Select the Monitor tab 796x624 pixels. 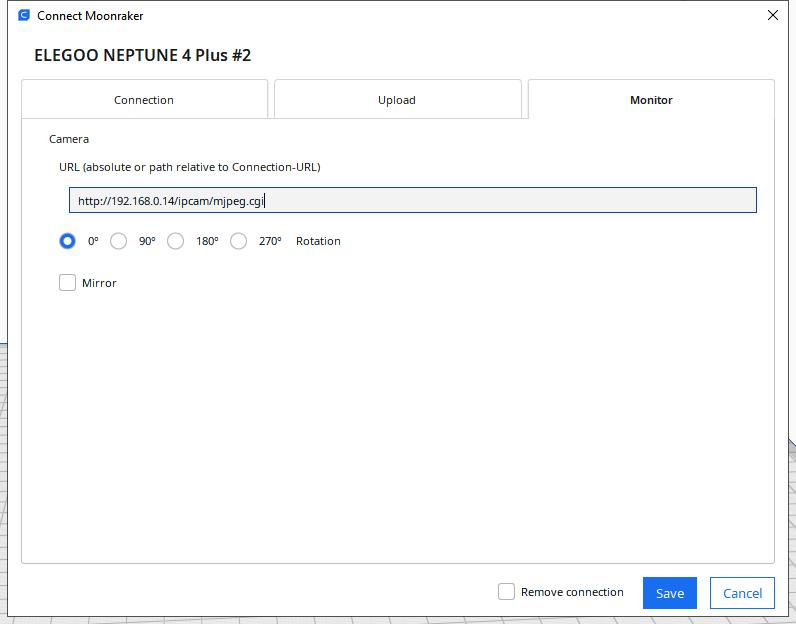point(651,100)
